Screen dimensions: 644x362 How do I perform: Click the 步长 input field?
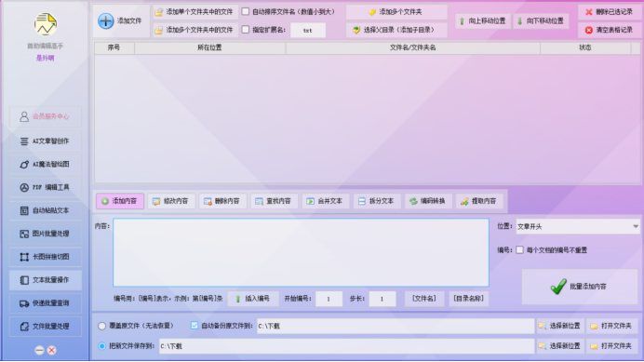click(x=382, y=299)
